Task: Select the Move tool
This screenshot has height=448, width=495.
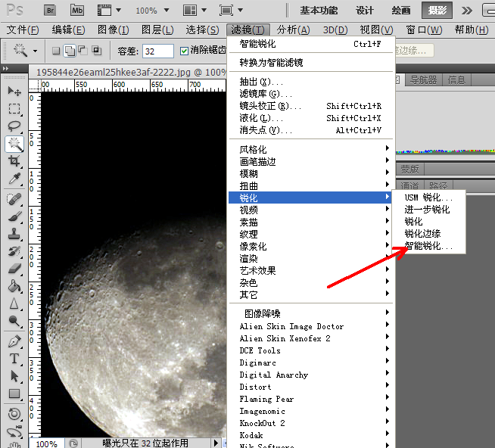Action: coord(14,92)
